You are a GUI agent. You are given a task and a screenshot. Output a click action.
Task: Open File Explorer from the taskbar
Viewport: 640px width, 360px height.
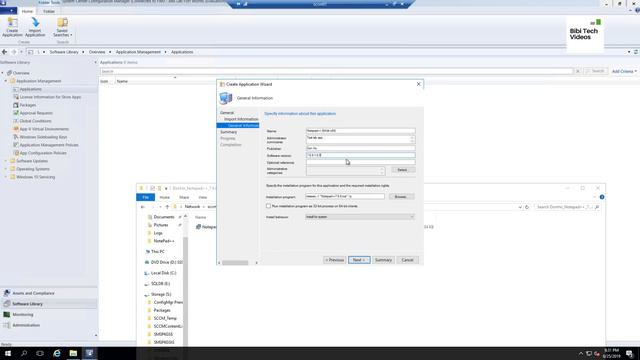pos(73,353)
